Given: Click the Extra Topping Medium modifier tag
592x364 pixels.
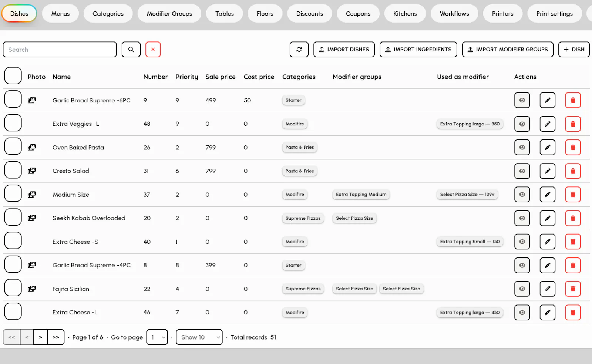Looking at the screenshot, I should coord(361,195).
